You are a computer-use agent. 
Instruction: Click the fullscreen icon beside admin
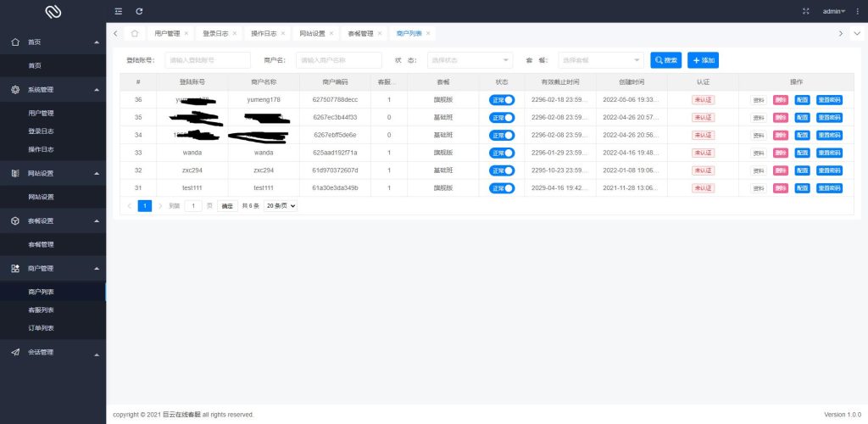tap(805, 11)
